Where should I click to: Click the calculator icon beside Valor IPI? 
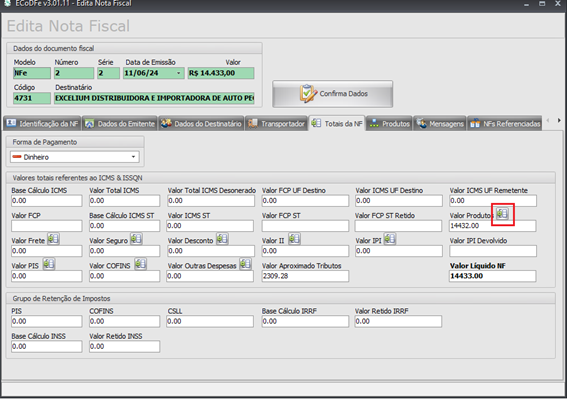pos(389,239)
